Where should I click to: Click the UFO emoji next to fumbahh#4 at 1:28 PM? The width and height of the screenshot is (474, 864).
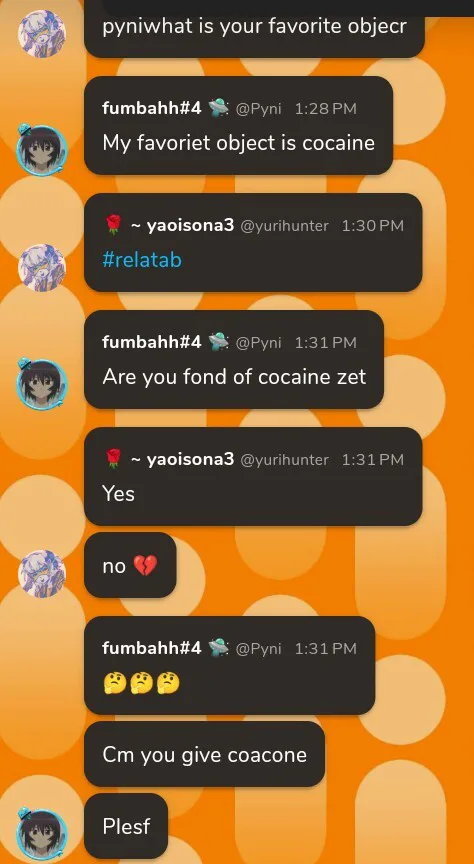point(218,108)
